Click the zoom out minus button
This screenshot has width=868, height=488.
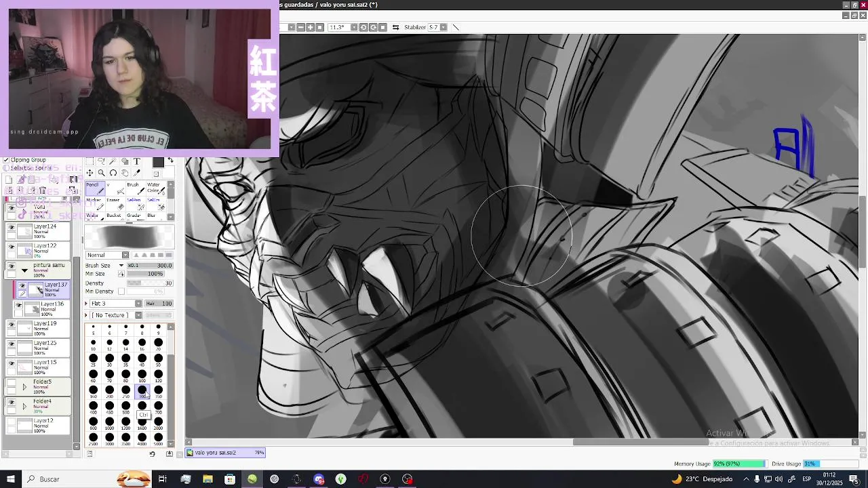[x=300, y=27]
